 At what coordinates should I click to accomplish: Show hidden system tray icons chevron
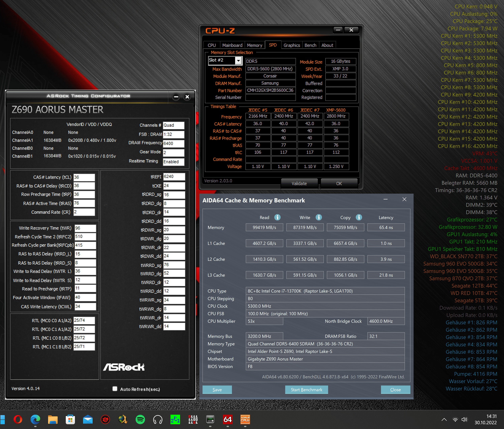pyautogui.click(x=444, y=419)
